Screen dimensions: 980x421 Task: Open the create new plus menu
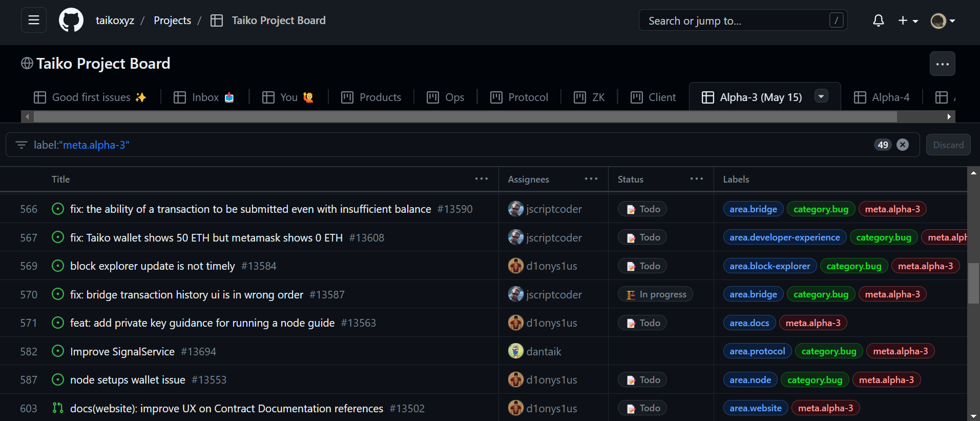tap(908, 21)
